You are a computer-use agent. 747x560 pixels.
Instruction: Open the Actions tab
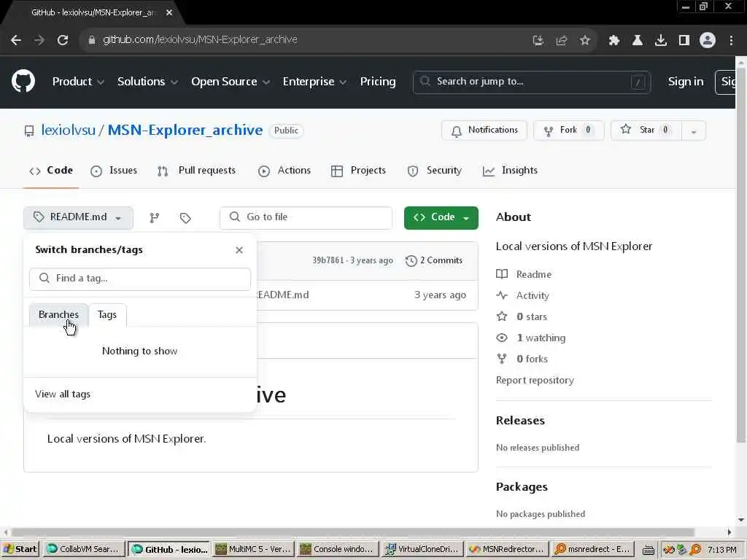pos(285,171)
